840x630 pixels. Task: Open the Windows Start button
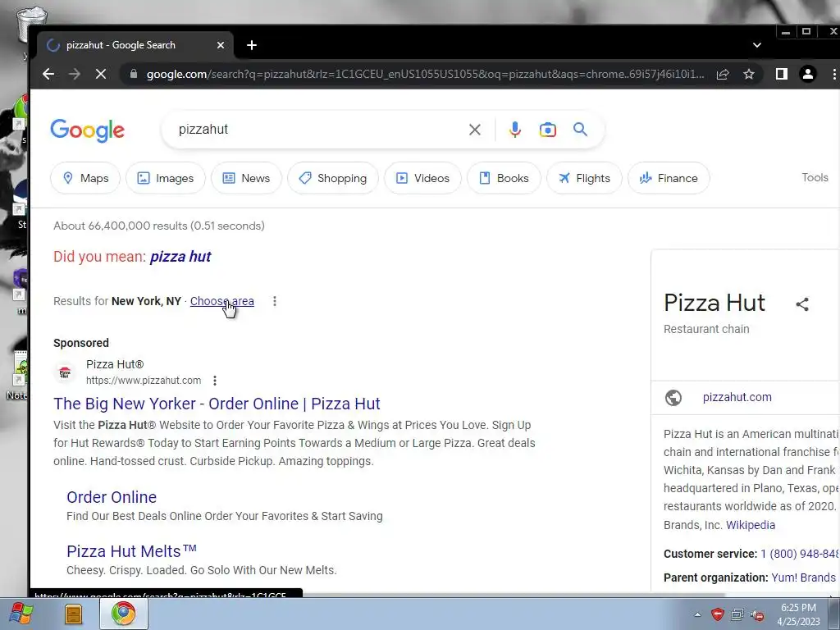coord(21,614)
